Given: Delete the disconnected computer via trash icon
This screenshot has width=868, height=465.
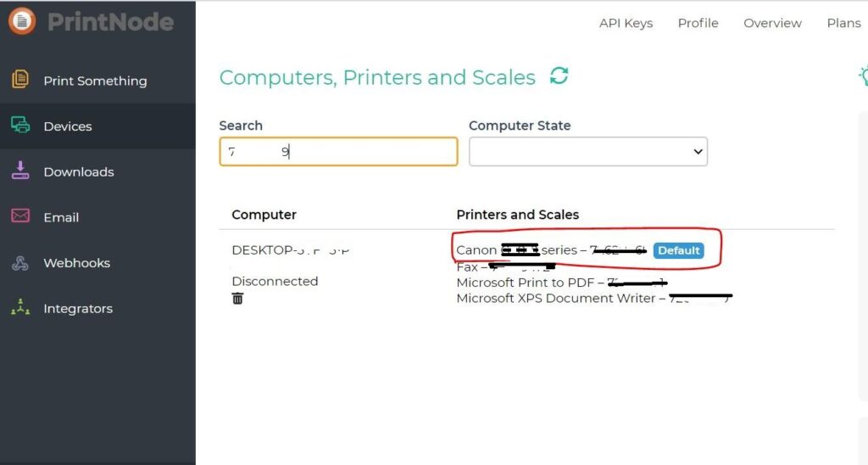Looking at the screenshot, I should point(238,299).
